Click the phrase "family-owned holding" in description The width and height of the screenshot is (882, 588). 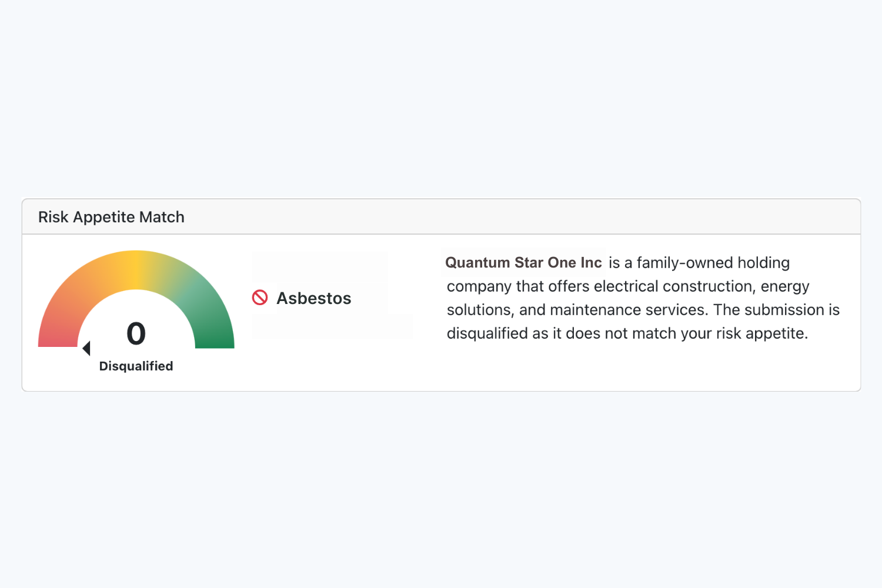tap(713, 262)
